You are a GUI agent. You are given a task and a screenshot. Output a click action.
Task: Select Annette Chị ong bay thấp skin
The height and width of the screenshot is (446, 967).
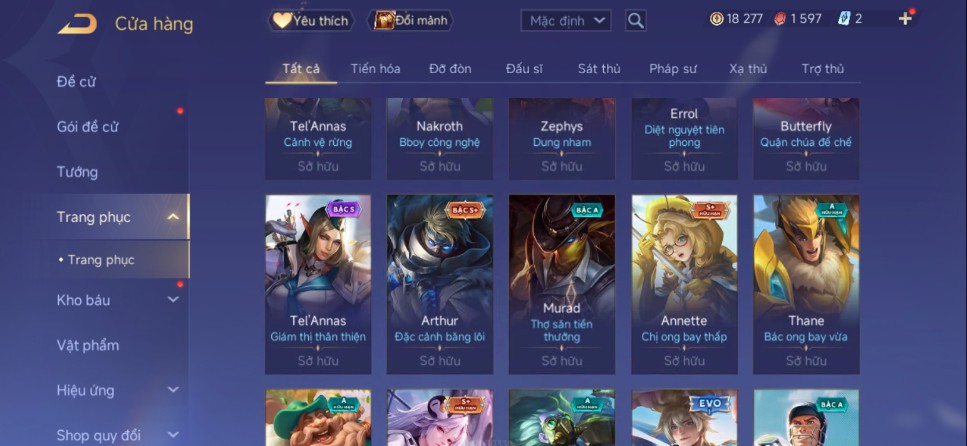coord(685,284)
